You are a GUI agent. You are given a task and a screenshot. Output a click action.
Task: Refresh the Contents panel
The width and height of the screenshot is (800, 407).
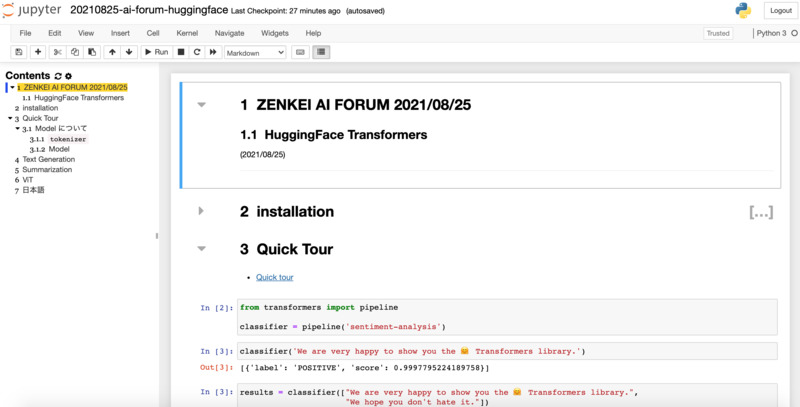58,76
